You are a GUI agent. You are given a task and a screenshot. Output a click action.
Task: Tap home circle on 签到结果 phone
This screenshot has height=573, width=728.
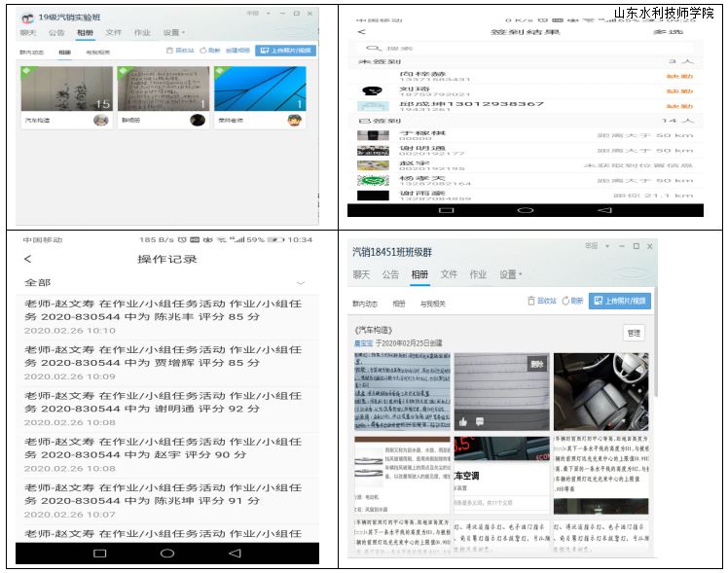click(526, 210)
